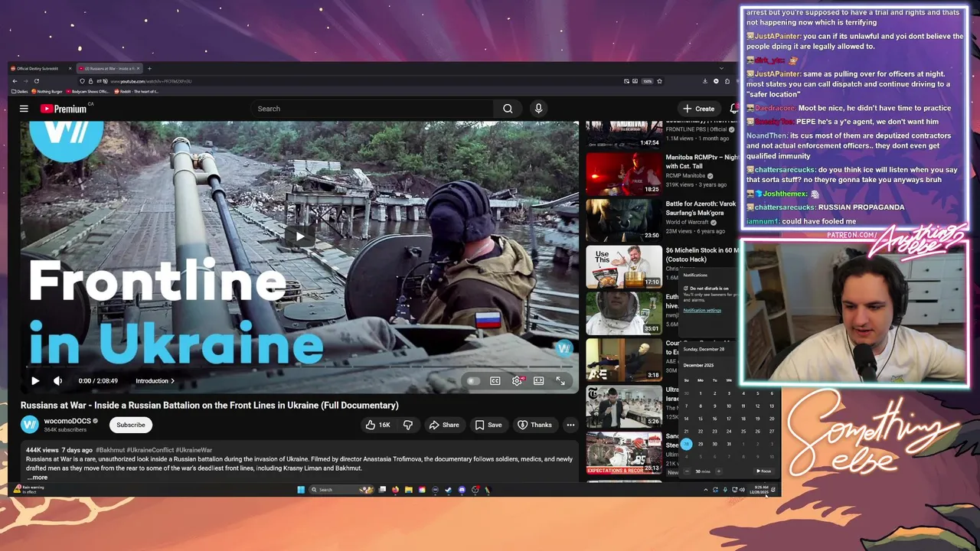Viewport: 980px width, 551px height.
Task: Play the video with the player's play button
Action: 35,380
